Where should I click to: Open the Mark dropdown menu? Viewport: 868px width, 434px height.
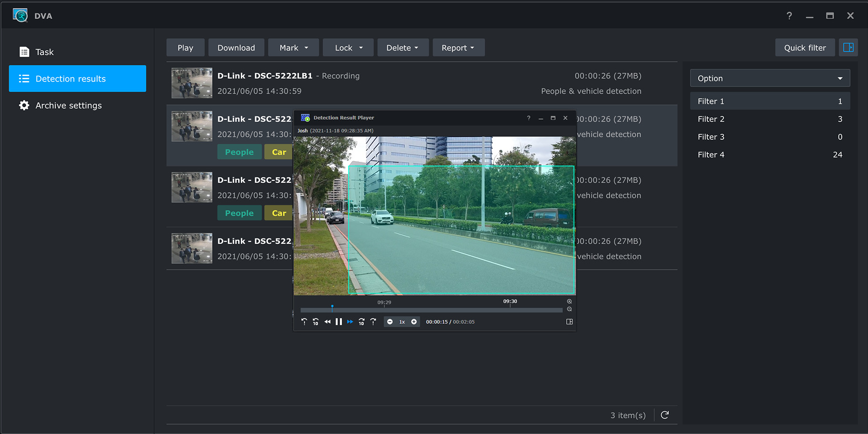pos(294,48)
